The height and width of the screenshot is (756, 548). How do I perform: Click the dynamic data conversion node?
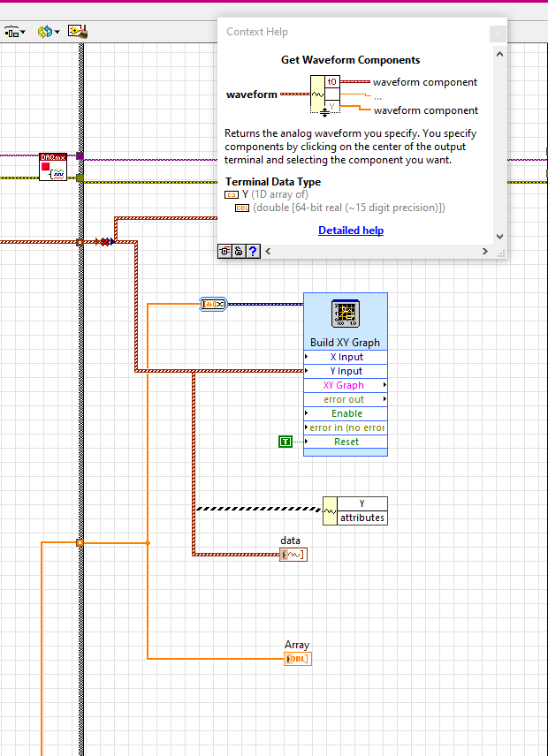tap(214, 304)
